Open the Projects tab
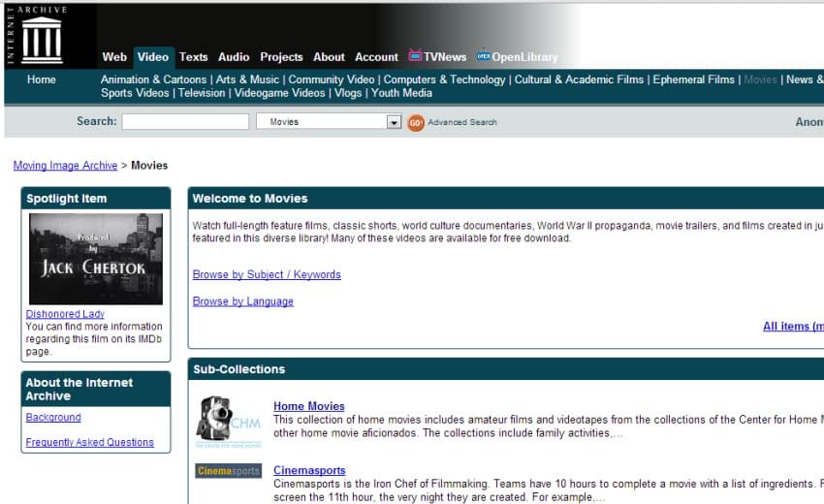The height and width of the screenshot is (504, 824). click(x=281, y=57)
